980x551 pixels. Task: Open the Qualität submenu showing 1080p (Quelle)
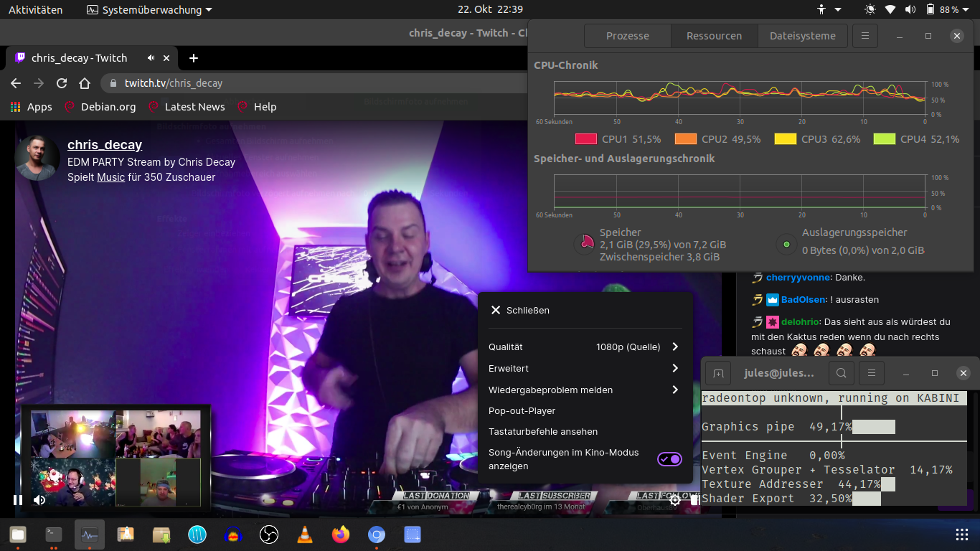[585, 347]
